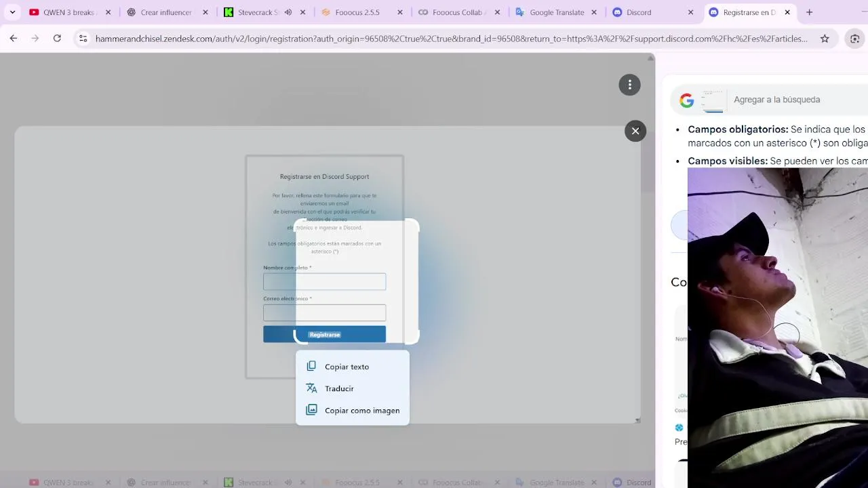
Task: Open Lens overlay three-dot menu
Action: coord(629,84)
